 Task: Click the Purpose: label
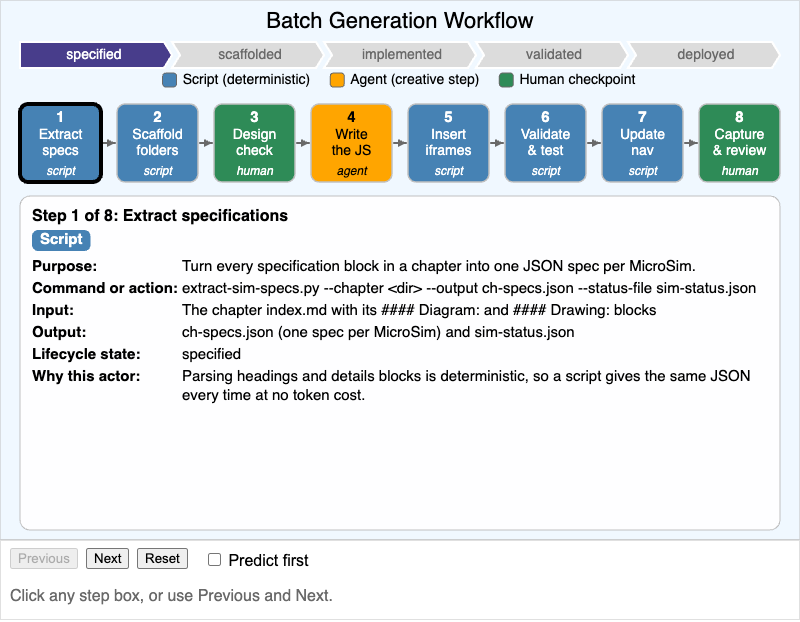tap(64, 266)
